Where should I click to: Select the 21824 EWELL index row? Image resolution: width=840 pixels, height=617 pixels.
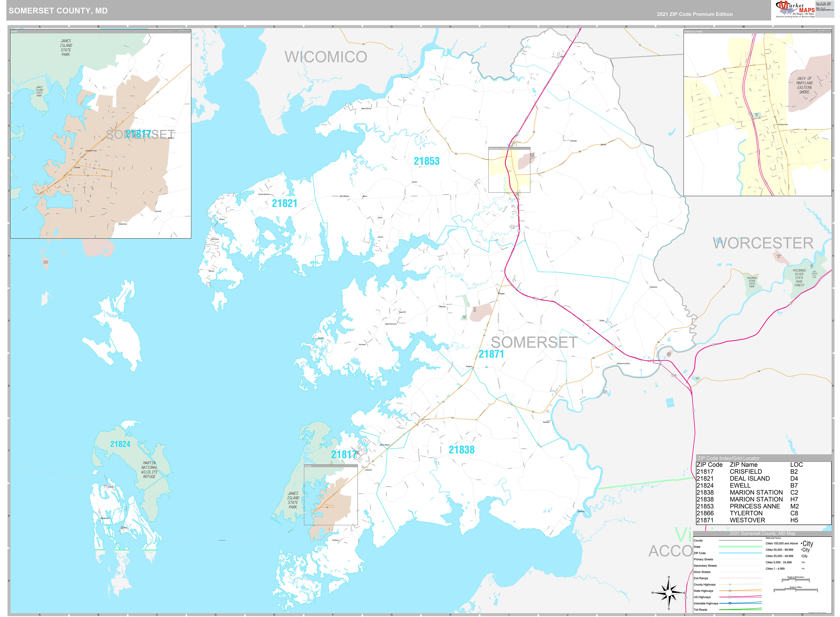763,486
